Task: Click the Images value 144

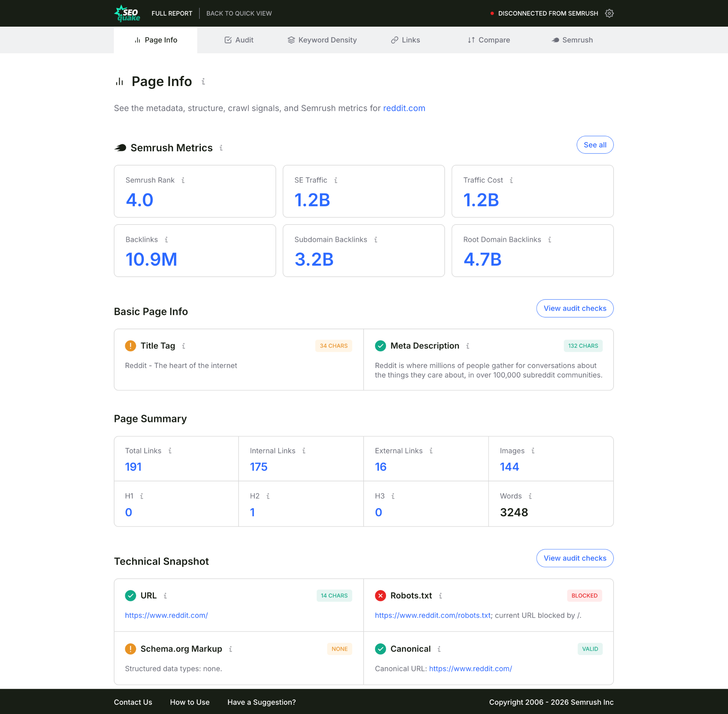Action: [509, 467]
